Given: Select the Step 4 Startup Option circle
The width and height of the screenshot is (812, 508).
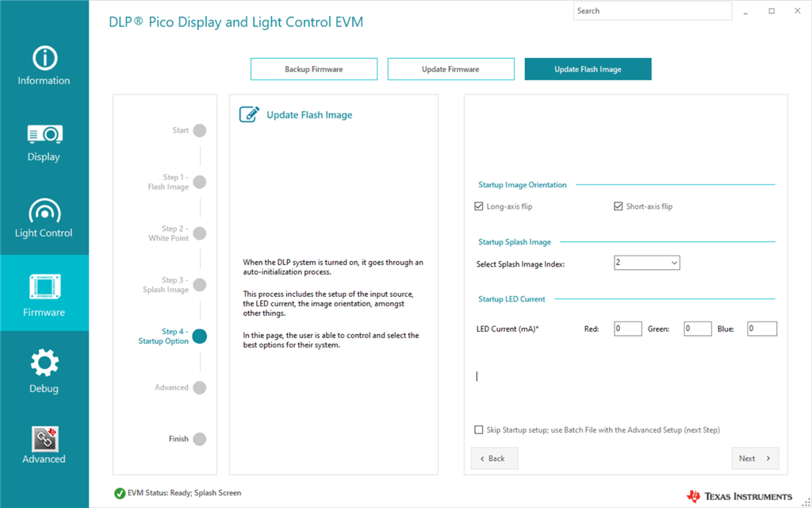Looking at the screenshot, I should pos(199,337).
